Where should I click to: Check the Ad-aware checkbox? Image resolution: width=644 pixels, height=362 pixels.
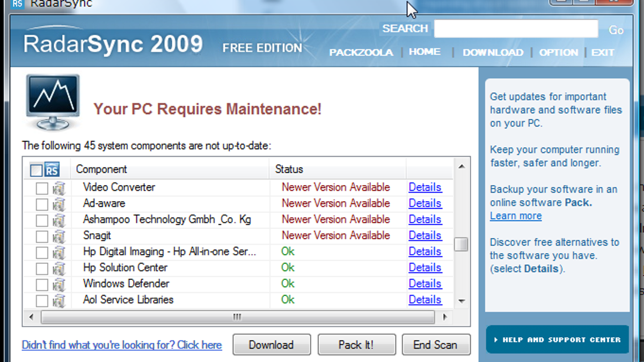[41, 205]
